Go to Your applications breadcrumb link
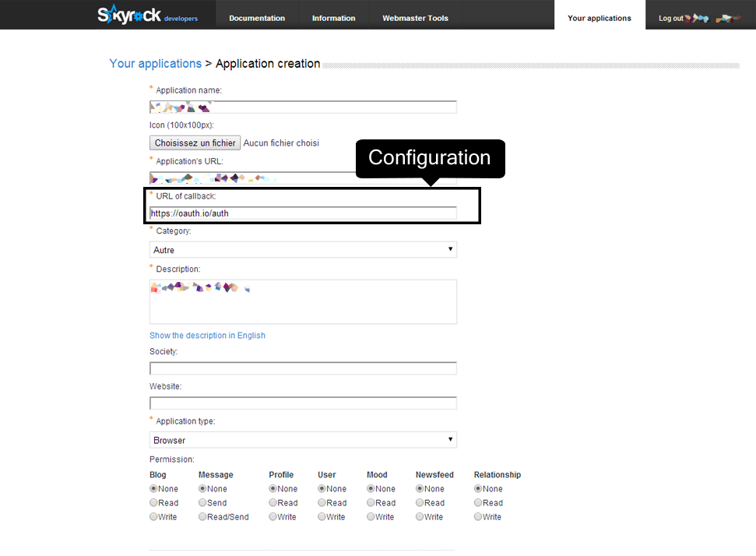This screenshot has height=556, width=756. pos(155,64)
